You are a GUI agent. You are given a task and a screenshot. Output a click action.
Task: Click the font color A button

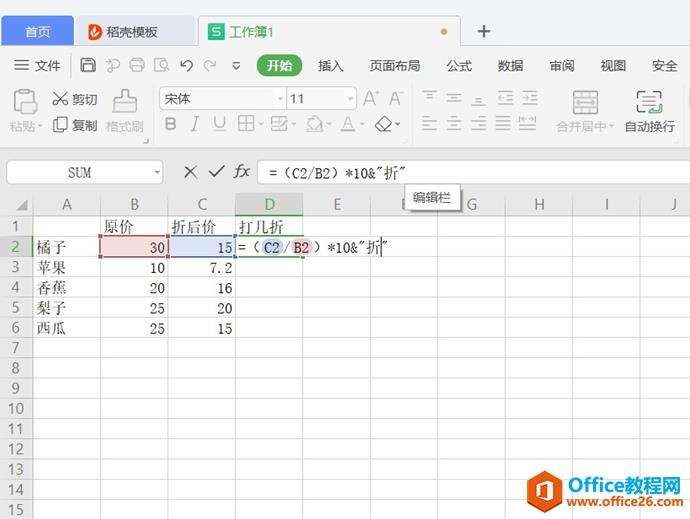point(347,125)
